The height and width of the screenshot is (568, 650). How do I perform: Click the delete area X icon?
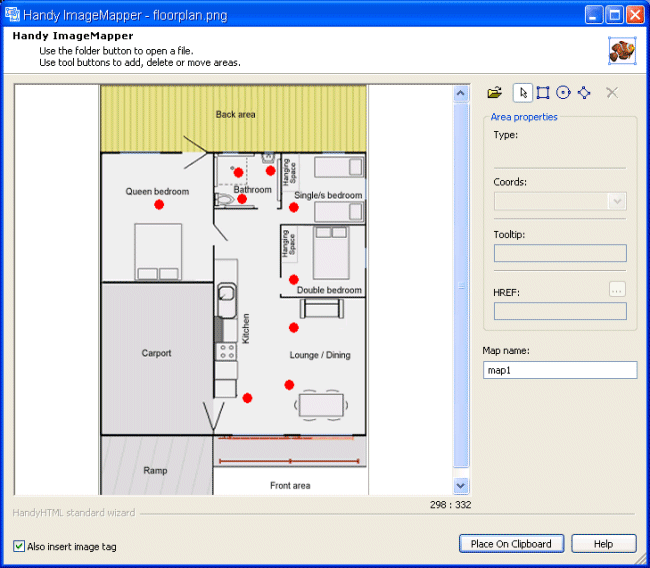click(612, 92)
